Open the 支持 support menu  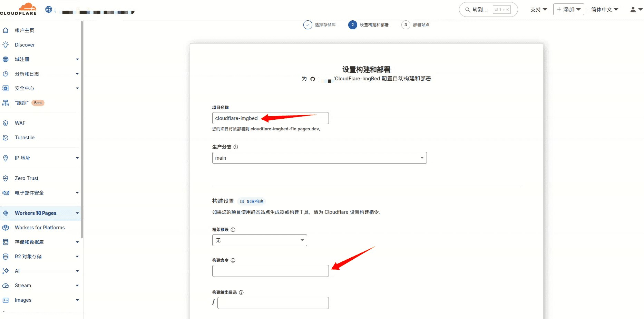539,10
